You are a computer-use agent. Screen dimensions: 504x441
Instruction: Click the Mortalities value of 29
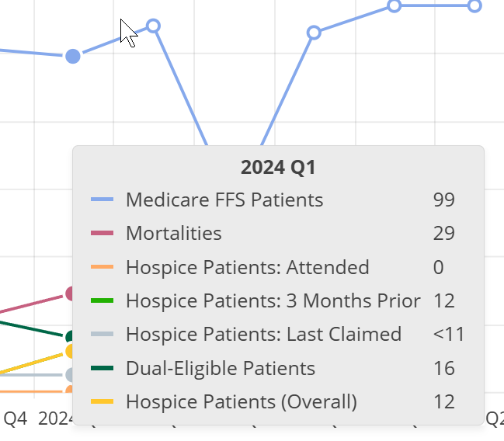pyautogui.click(x=443, y=233)
